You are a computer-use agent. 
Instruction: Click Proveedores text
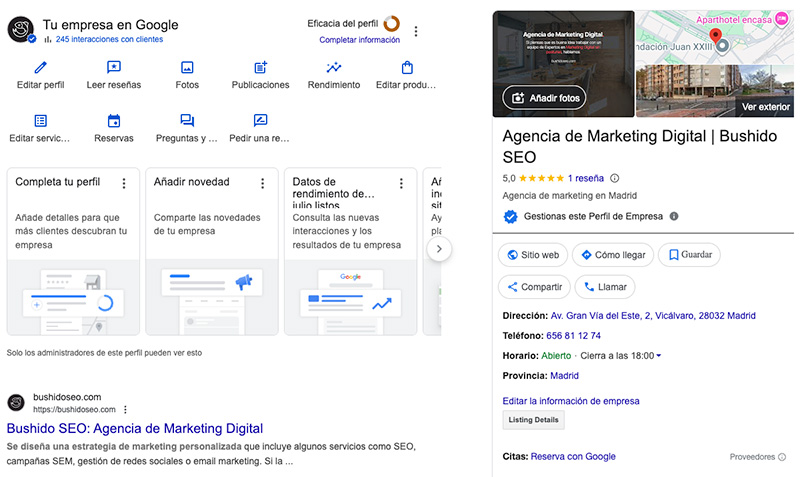pos(752,457)
